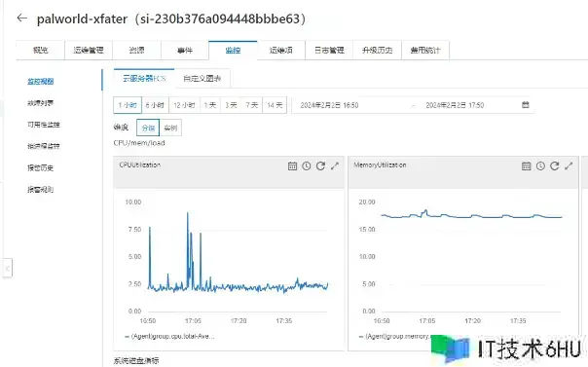This screenshot has width=588, height=367.
Task: Choose the 1小时 time range
Action: coord(128,105)
